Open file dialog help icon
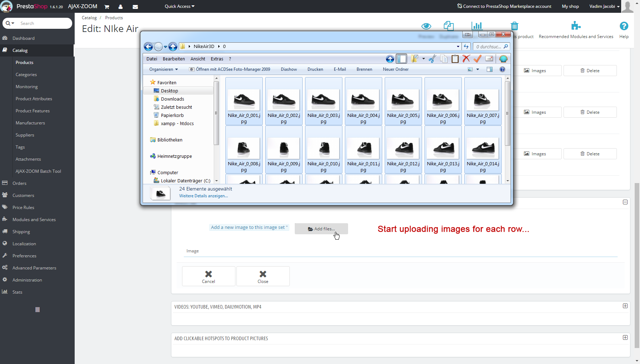The height and width of the screenshot is (364, 640). (x=502, y=69)
